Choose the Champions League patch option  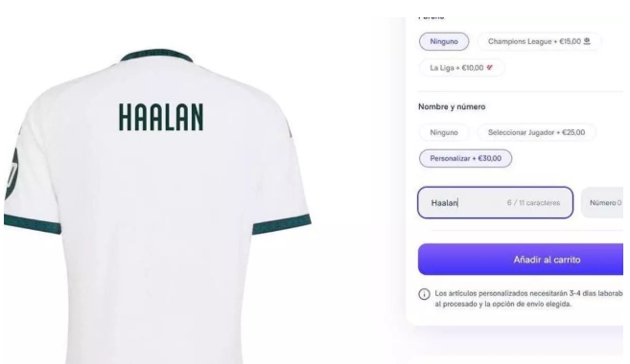[x=539, y=41]
